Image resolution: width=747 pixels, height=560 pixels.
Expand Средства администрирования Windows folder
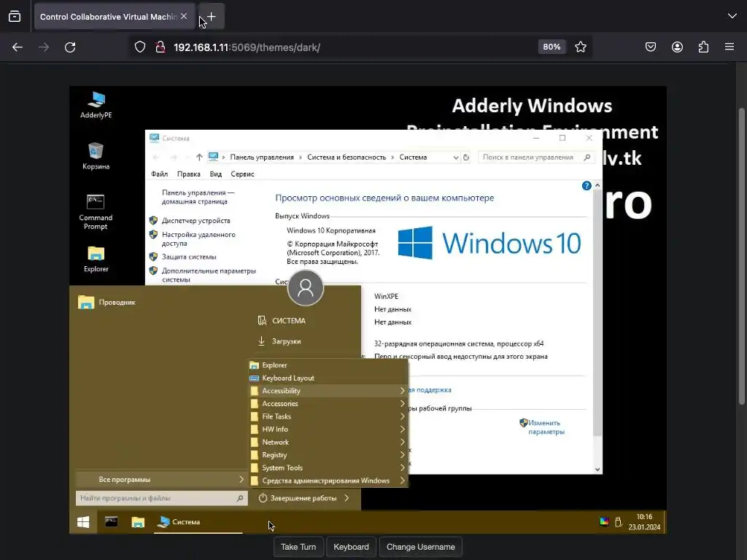click(x=328, y=481)
